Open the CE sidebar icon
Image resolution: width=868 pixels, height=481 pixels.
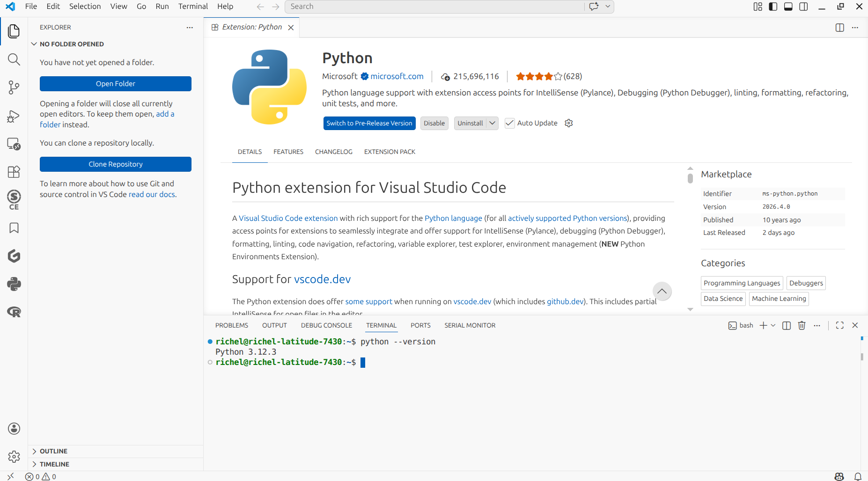tap(14, 200)
